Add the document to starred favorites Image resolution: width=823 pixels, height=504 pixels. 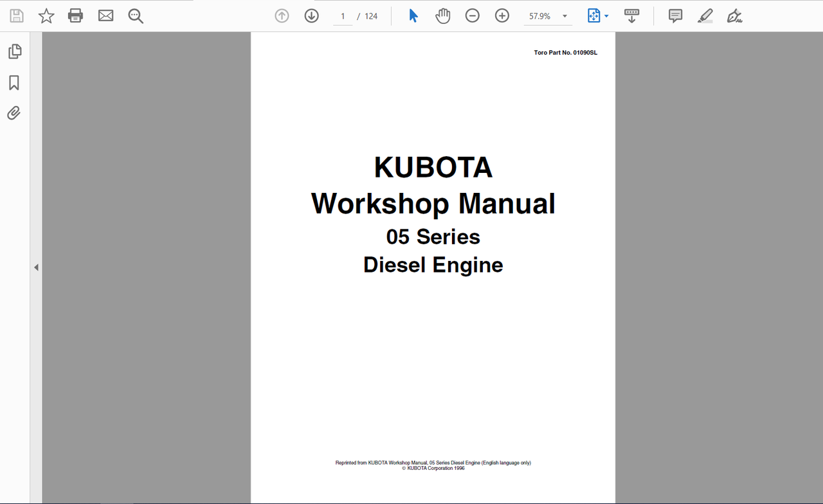[46, 16]
